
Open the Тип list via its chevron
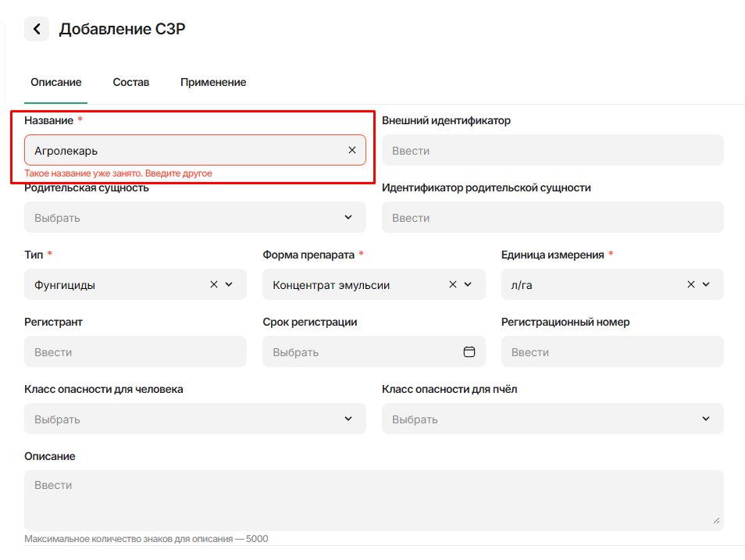pos(229,284)
